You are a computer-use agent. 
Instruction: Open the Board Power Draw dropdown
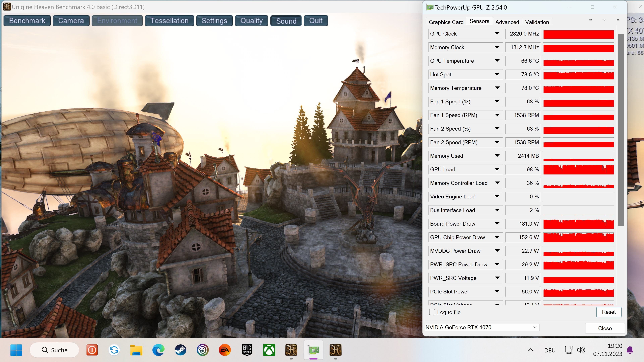(497, 224)
